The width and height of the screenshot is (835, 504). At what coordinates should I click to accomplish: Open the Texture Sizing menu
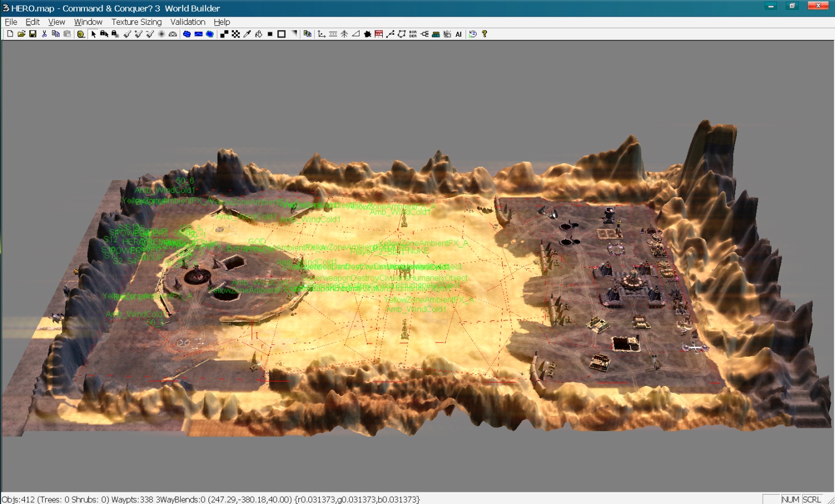[136, 22]
